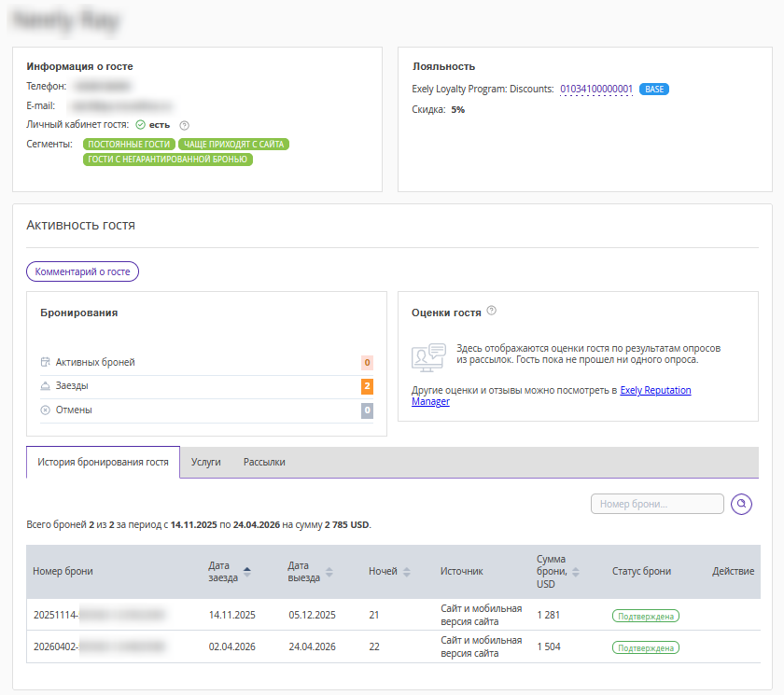Click the survey ratings illustration icon
Image resolution: width=784 pixels, height=695 pixels.
[x=428, y=355]
